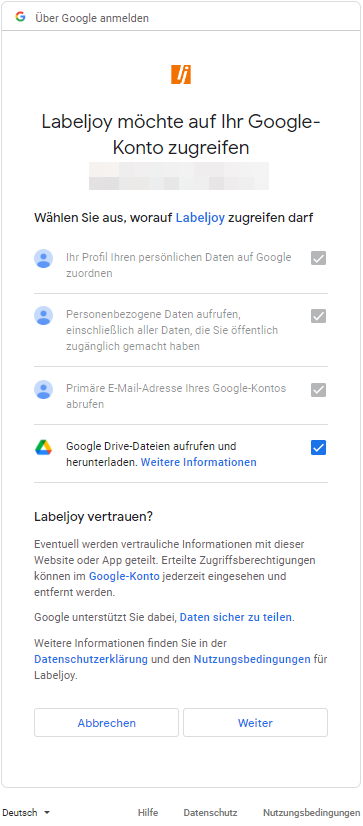The width and height of the screenshot is (363, 826).
Task: Open the Deutsch language dropdown
Action: click(26, 813)
